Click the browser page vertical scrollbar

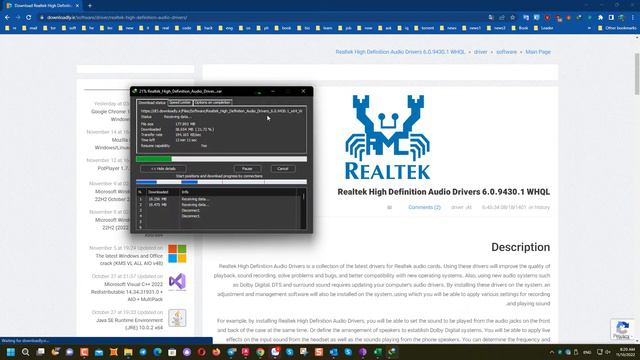tap(637, 73)
